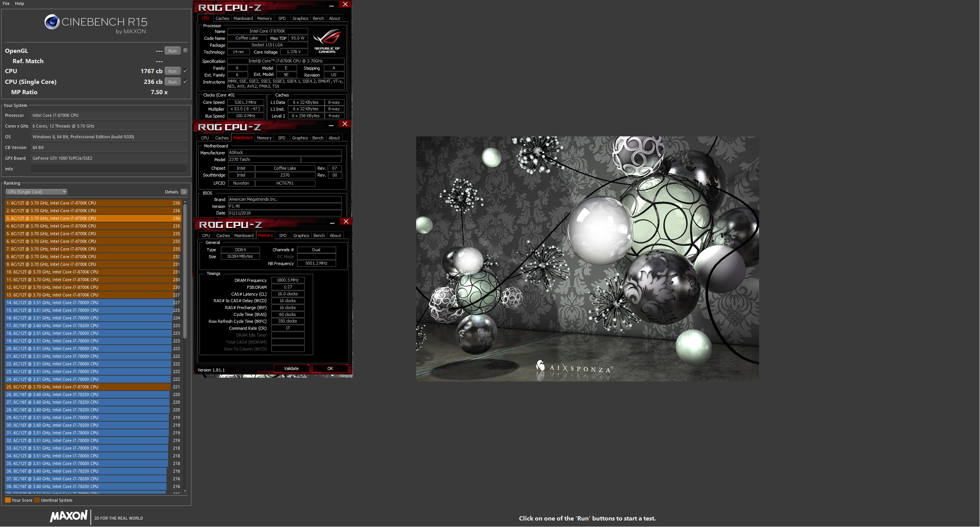Viewport: 980px width, 527px height.
Task: Minimize the top CPU-Z CPU window
Action: pos(332,5)
